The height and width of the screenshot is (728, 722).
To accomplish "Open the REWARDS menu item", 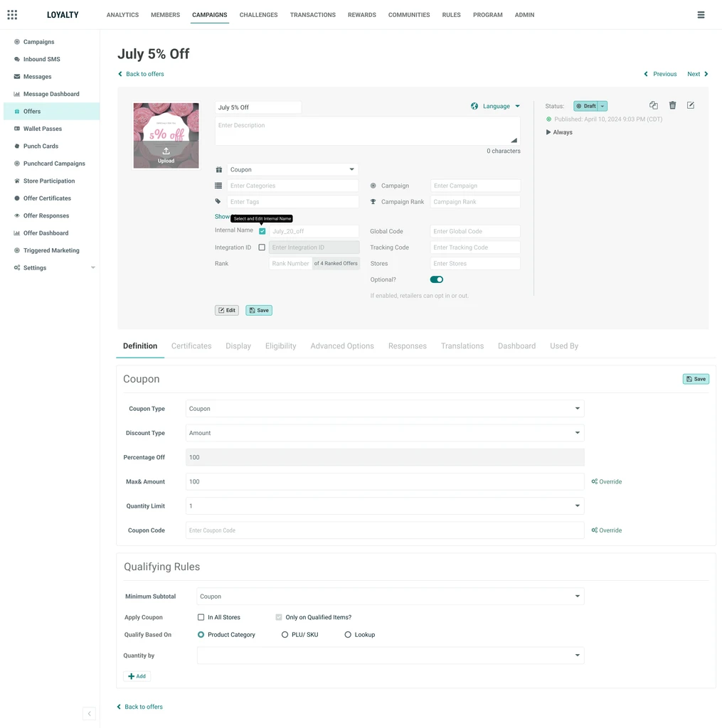I will [362, 15].
